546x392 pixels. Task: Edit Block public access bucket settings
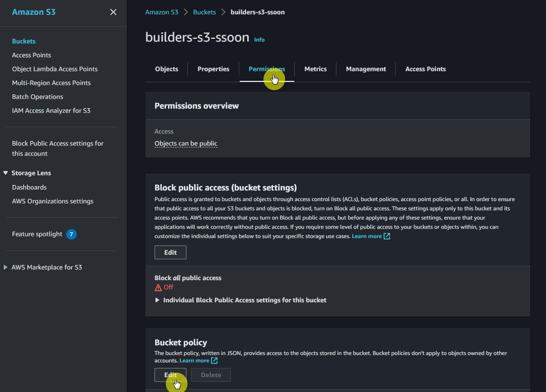pos(170,252)
